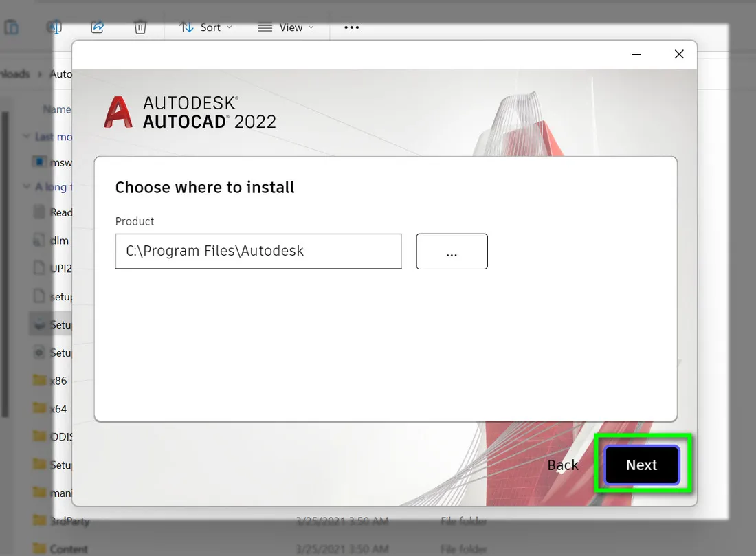The image size is (756, 556).
Task: Click the Copy icon in the toolbar
Action: pos(12,27)
